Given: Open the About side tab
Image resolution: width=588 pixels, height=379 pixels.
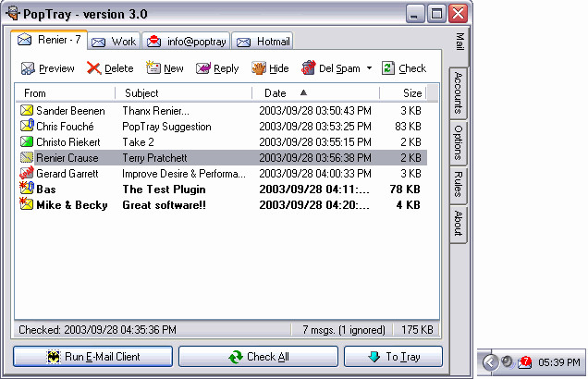Looking at the screenshot, I should [459, 224].
